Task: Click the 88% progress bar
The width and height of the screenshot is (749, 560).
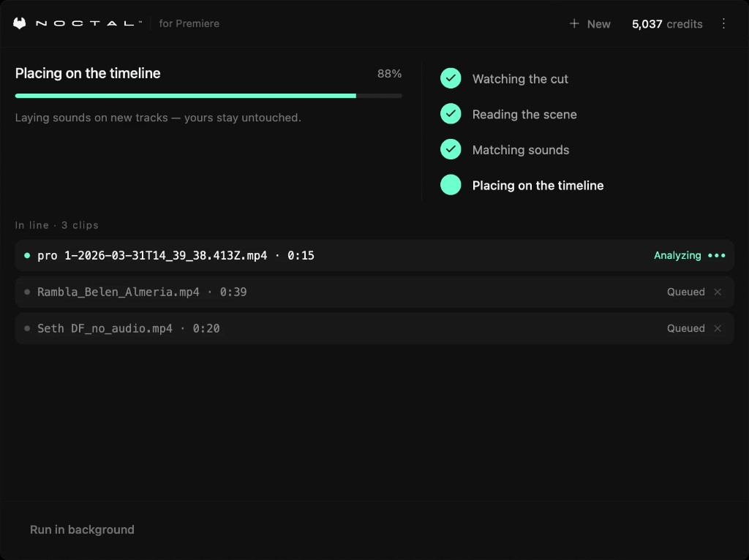Action: coord(208,96)
